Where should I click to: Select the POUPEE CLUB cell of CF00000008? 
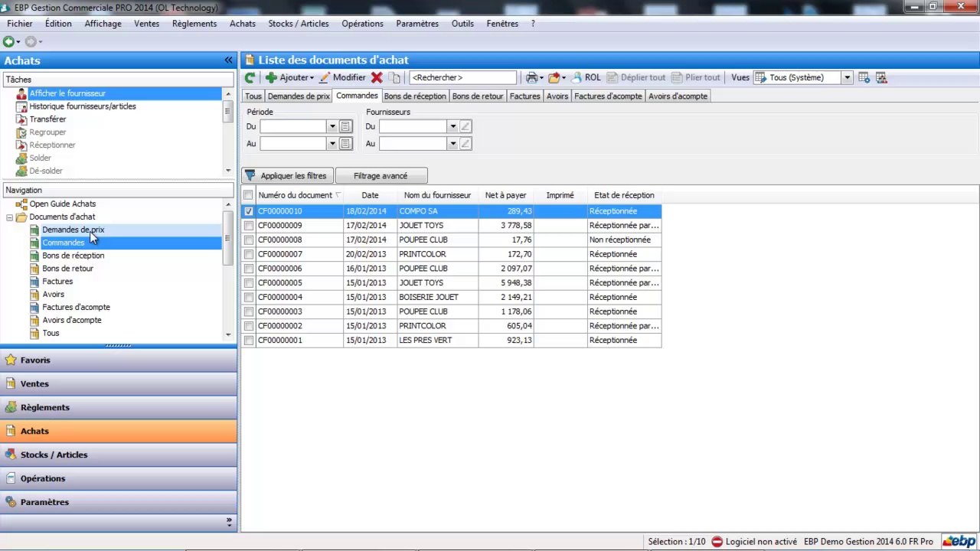pos(438,240)
